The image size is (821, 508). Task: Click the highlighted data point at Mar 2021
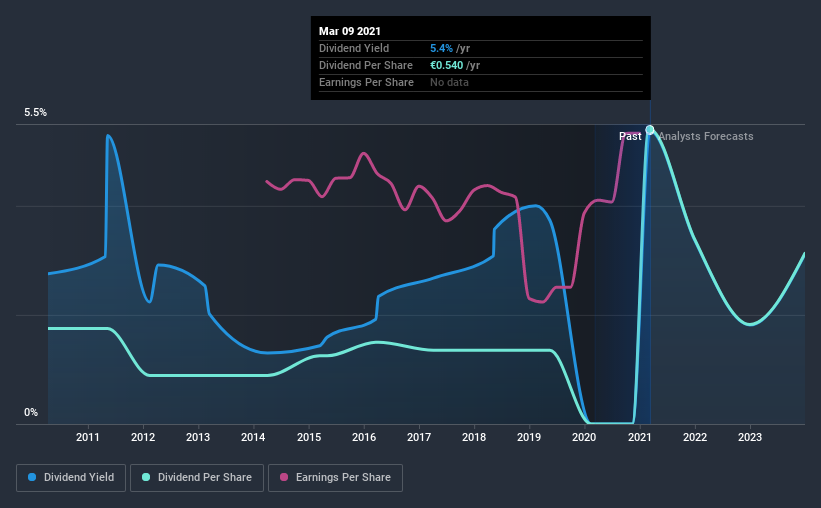pos(650,130)
